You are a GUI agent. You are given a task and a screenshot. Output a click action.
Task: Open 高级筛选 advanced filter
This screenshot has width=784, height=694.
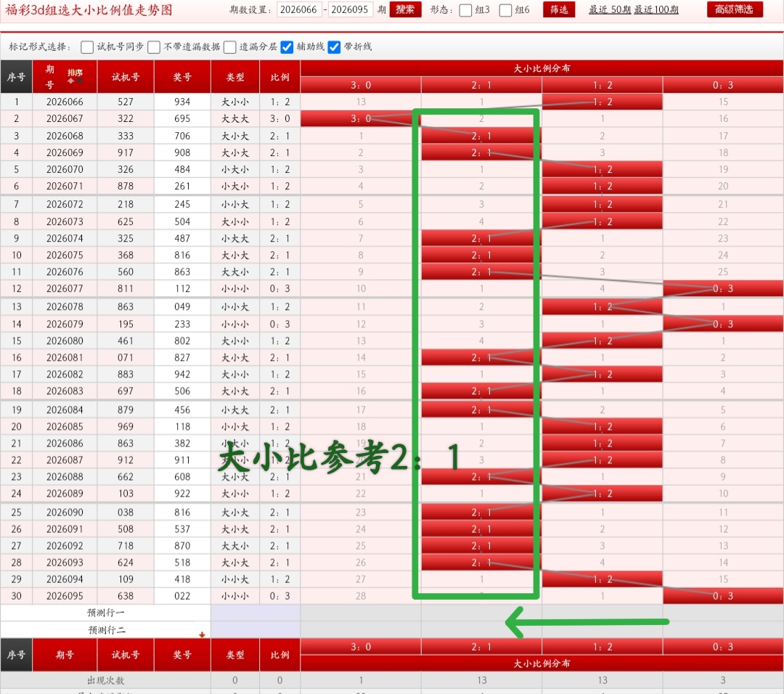point(734,9)
